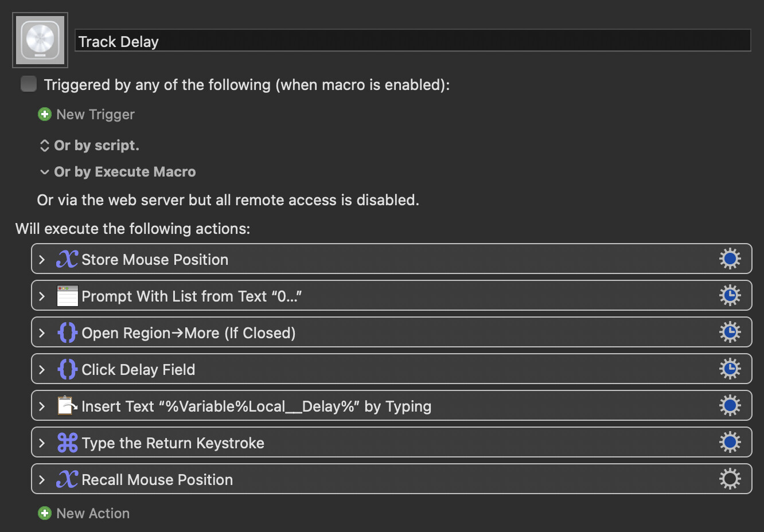The image size is (764, 532).
Task: Expand the Click Delay Field action
Action: (x=42, y=370)
